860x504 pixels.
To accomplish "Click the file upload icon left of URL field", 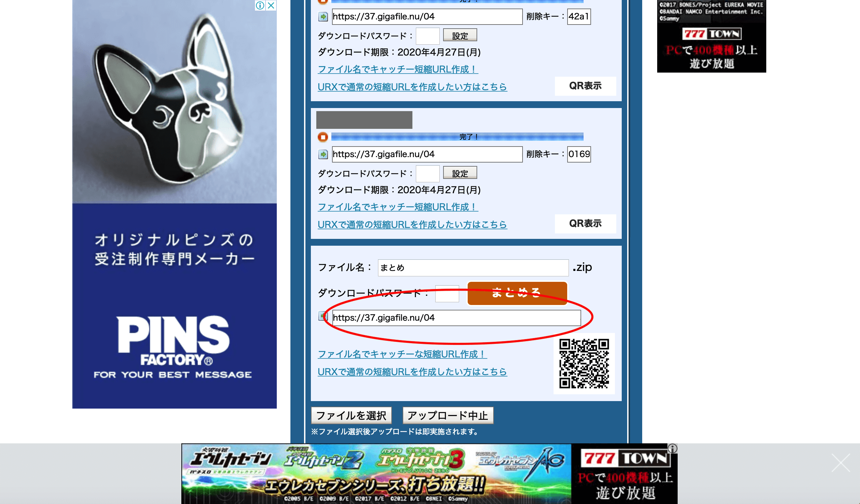I will coord(322,317).
